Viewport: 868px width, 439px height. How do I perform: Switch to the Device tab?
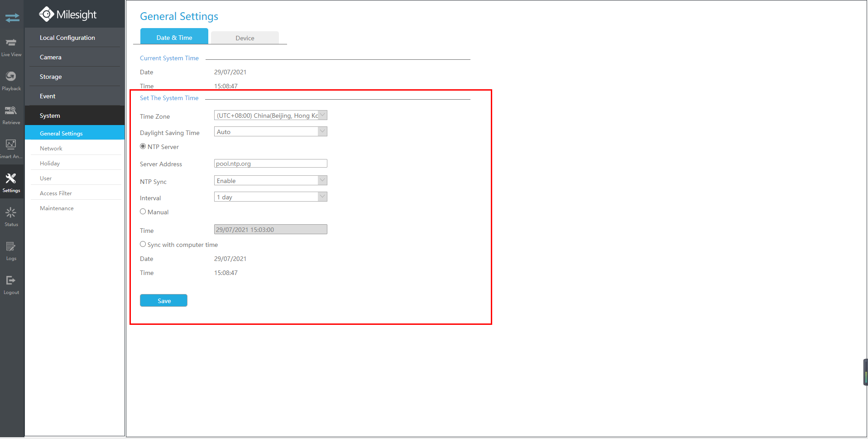point(245,38)
